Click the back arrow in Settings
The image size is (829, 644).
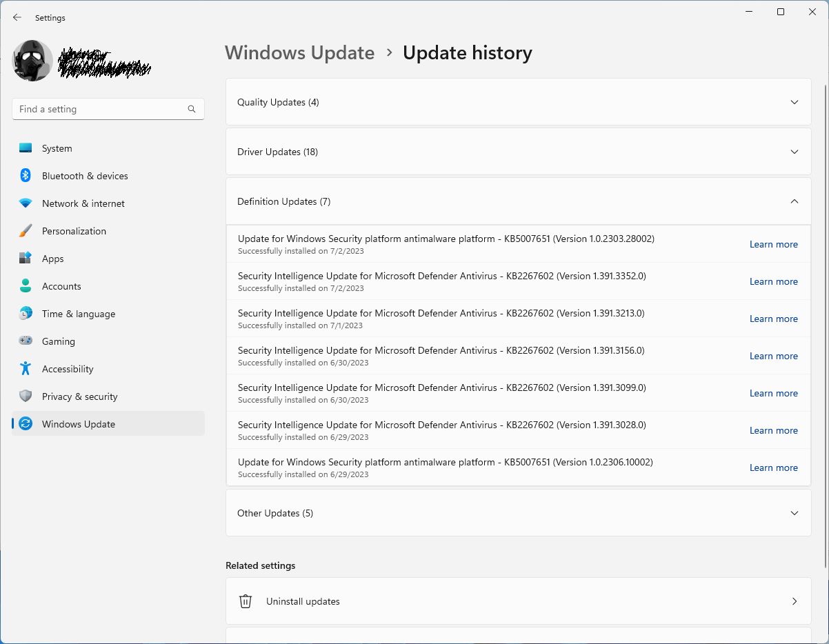17,18
